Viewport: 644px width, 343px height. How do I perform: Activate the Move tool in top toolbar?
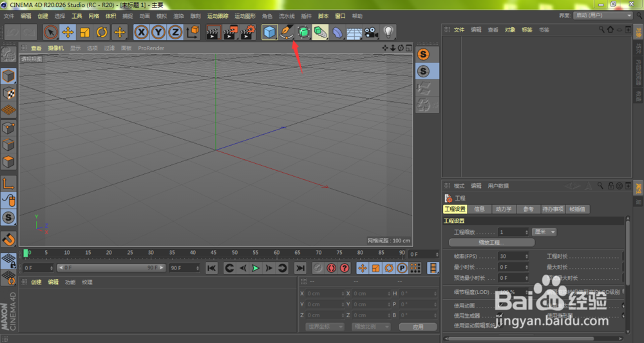pyautogui.click(x=68, y=32)
